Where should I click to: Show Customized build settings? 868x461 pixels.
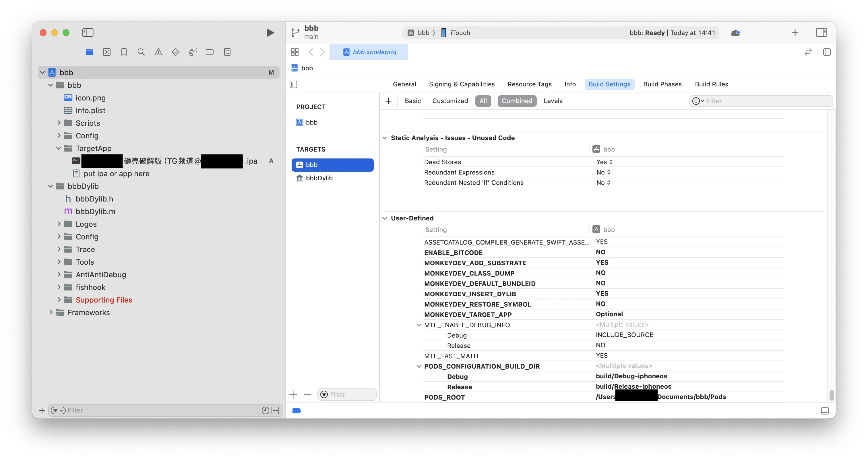tap(450, 101)
